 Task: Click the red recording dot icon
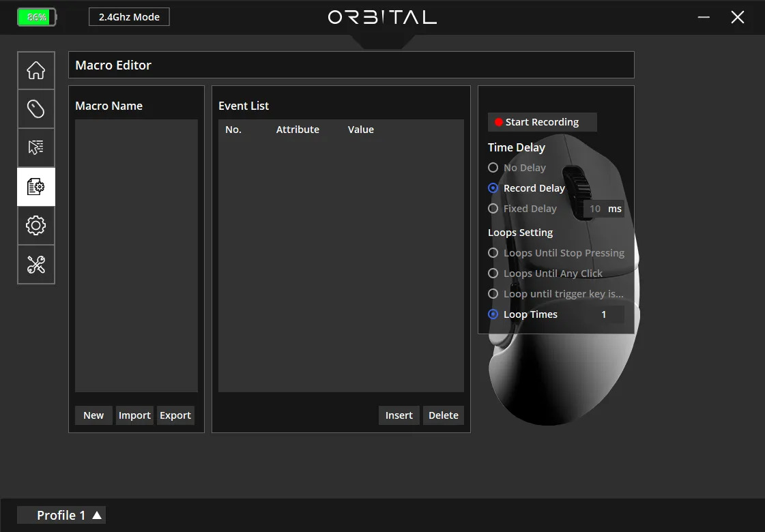pos(500,121)
